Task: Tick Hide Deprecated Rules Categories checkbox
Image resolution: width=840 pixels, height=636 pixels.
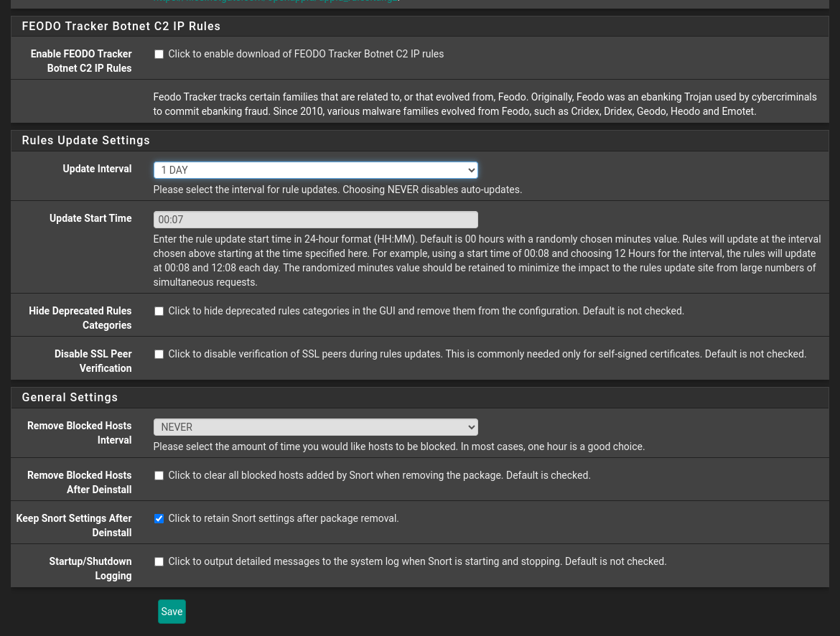Action: 159,312
